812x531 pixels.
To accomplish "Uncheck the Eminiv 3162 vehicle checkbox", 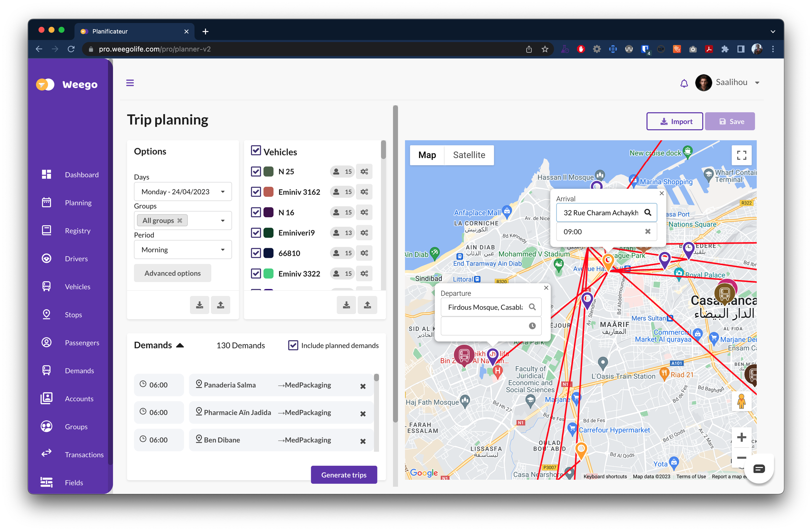I will pyautogui.click(x=256, y=192).
